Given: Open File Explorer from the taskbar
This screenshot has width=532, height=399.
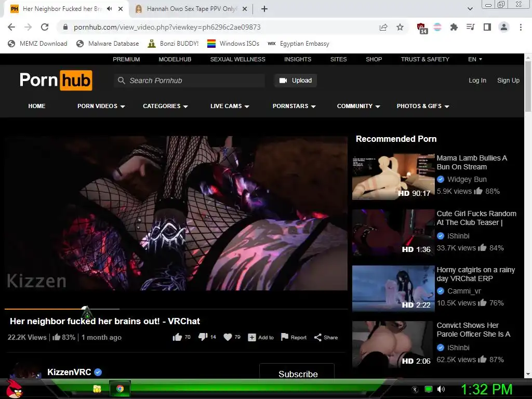Looking at the screenshot, I should [97, 389].
